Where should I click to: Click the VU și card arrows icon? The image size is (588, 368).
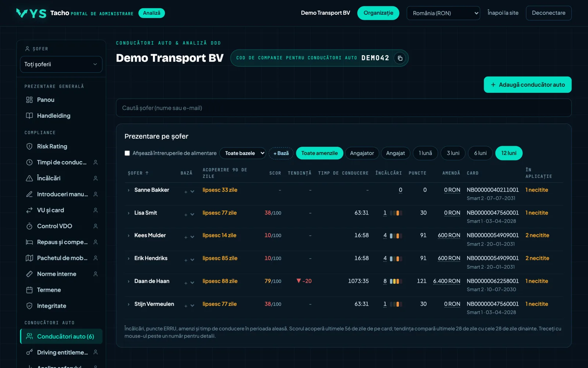(29, 210)
